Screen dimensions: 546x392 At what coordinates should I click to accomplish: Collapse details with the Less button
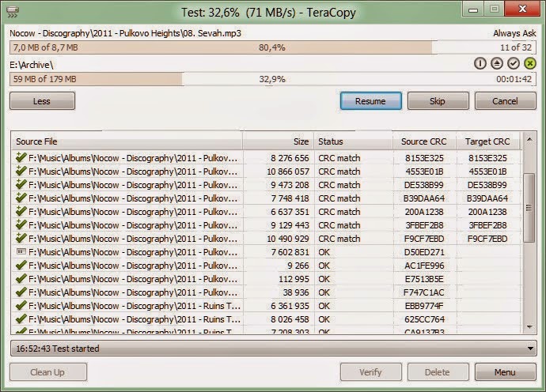42,101
